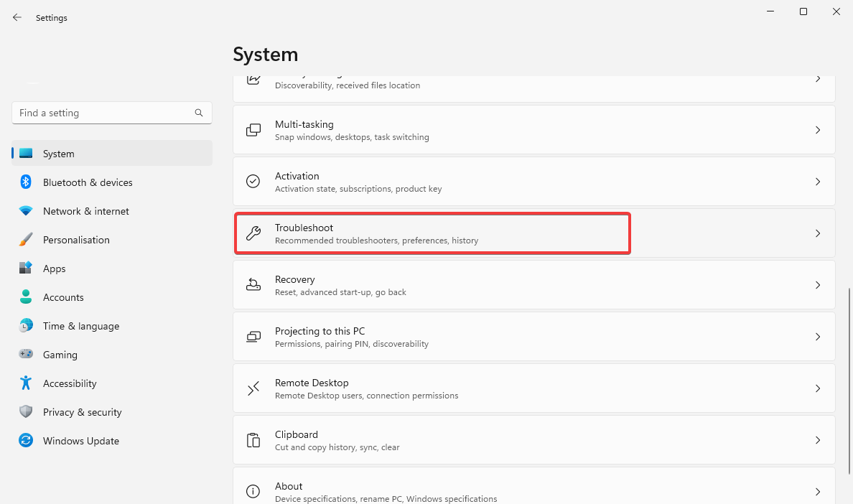The height and width of the screenshot is (504, 853).
Task: Click the About info icon
Action: 253,492
